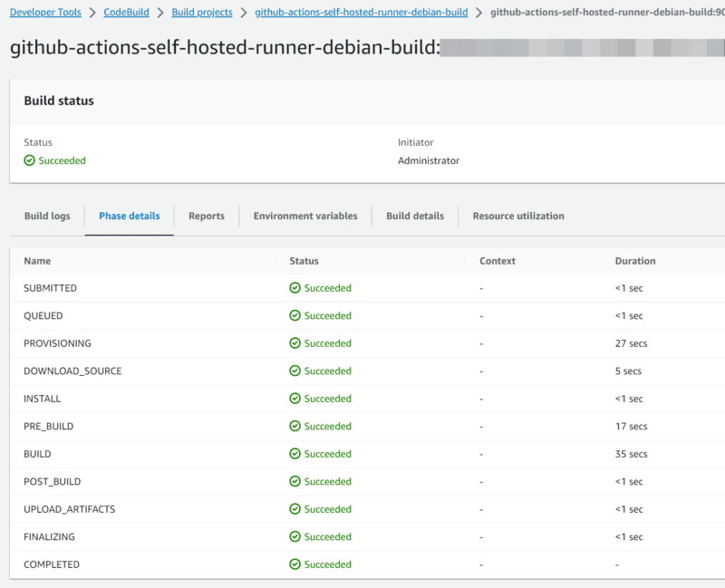
Task: Open the Build logs tab
Action: coord(47,216)
